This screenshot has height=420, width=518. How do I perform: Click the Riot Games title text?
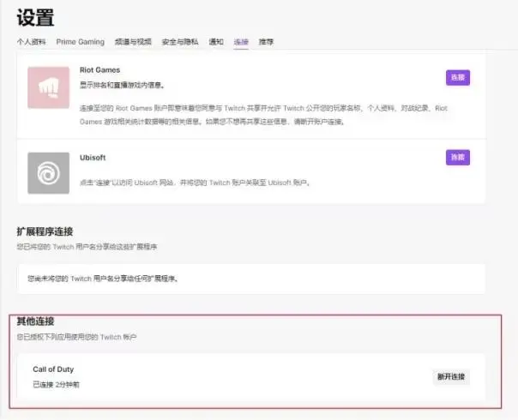click(99, 69)
